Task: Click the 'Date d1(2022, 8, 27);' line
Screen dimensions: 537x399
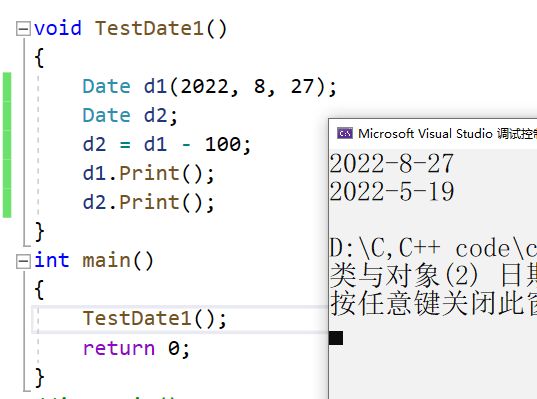Action: 210,86
